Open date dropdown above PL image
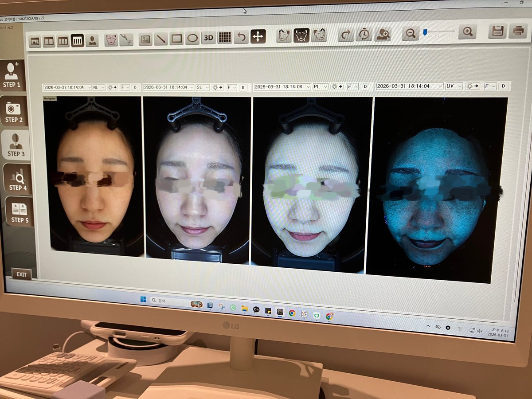 coord(282,86)
